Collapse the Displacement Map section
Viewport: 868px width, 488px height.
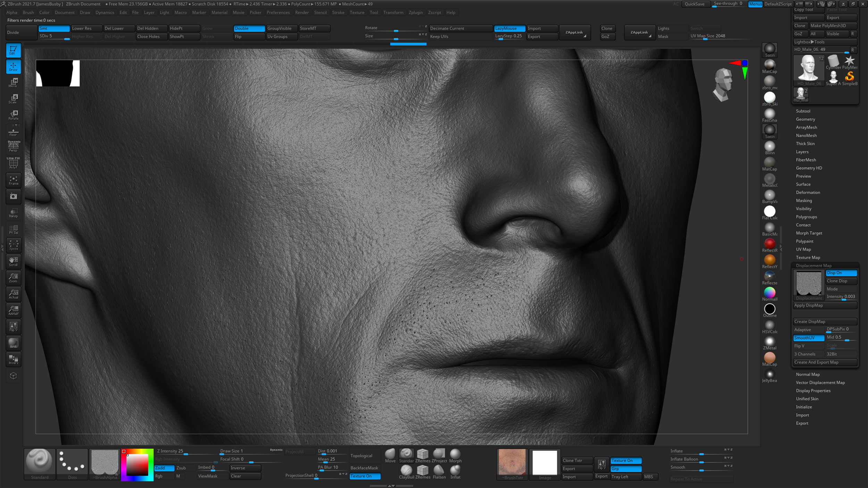coord(813,266)
